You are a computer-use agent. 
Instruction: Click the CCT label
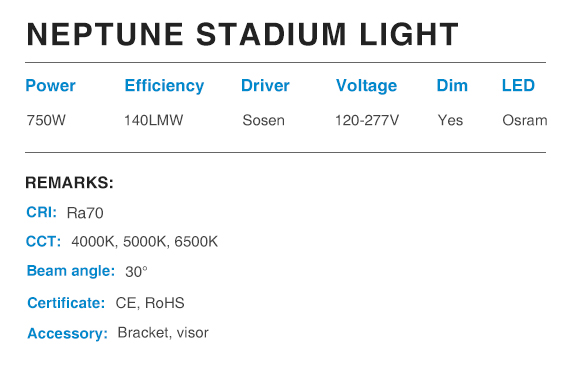44,242
